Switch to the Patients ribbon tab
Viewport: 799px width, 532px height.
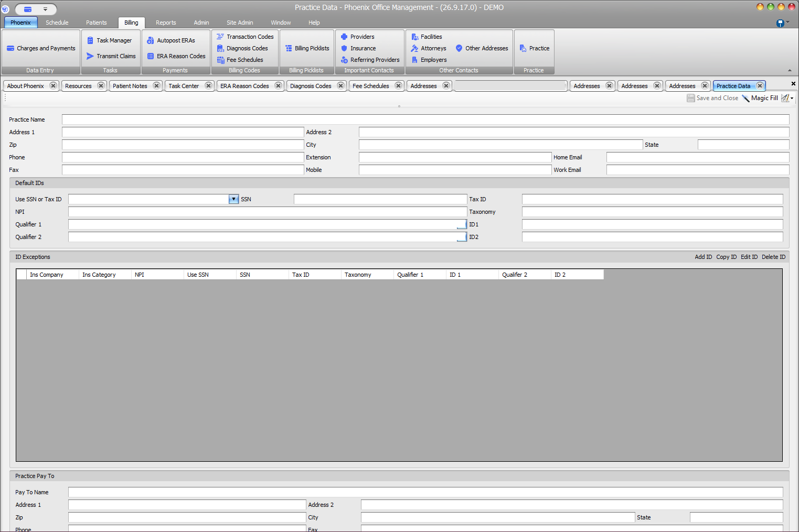click(96, 23)
